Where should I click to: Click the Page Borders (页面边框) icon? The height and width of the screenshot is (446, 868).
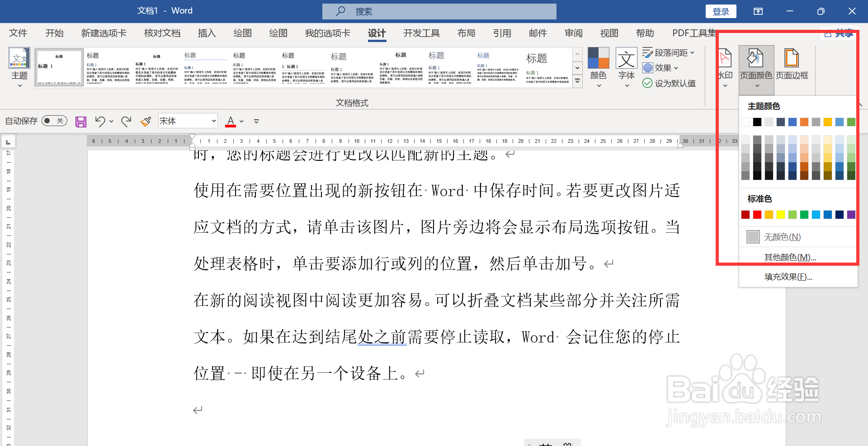(x=792, y=58)
